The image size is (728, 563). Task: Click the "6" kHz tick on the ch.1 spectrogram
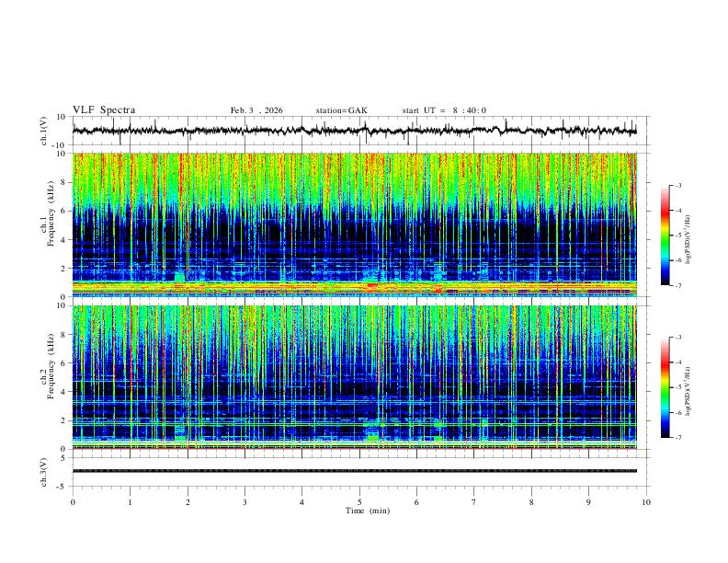point(63,211)
